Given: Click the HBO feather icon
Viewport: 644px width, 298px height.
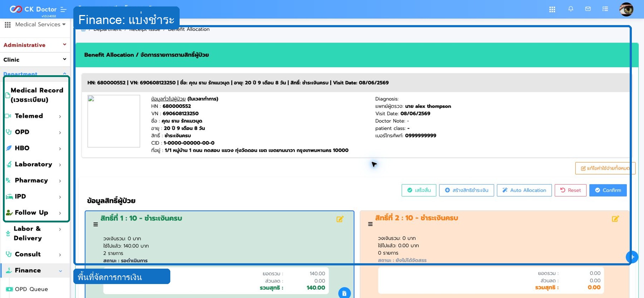Looking at the screenshot, I should [x=9, y=148].
